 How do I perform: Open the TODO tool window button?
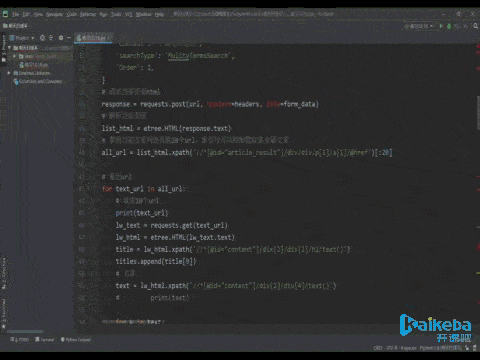tap(20, 340)
